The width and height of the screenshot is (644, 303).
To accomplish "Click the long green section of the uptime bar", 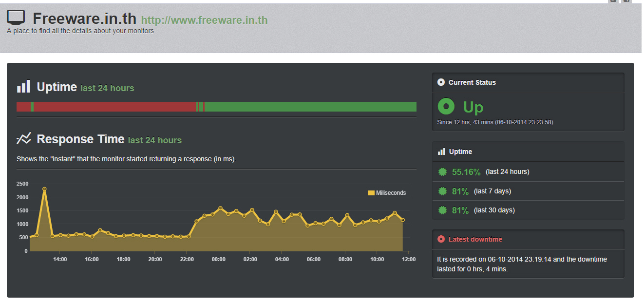I will 310,107.
